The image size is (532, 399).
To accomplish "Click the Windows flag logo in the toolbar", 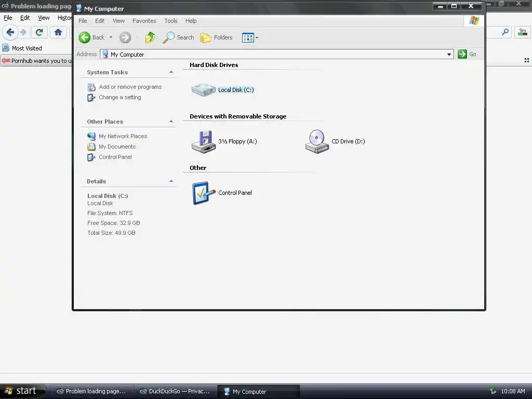I will pyautogui.click(x=474, y=21).
